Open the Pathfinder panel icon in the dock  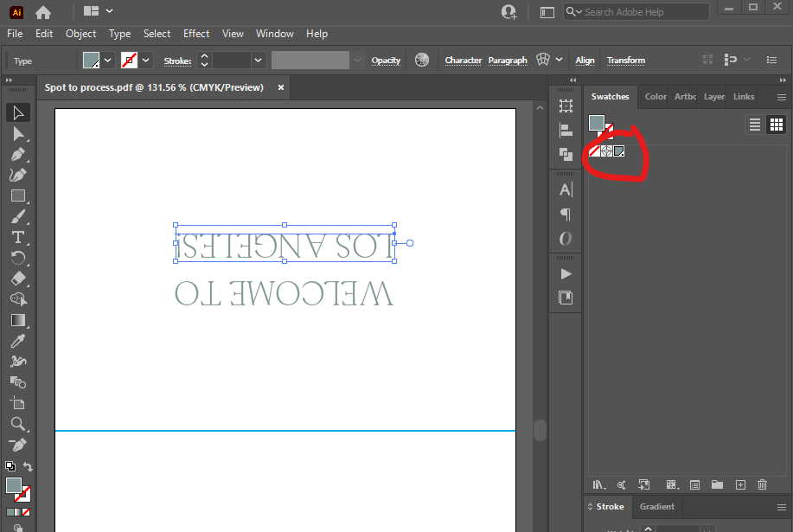pos(566,154)
